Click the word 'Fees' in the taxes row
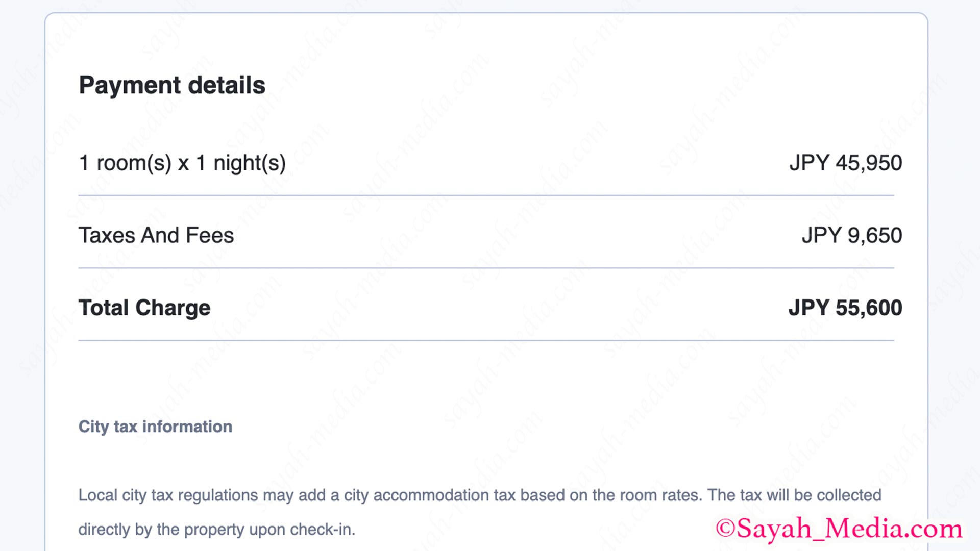The height and width of the screenshot is (551, 980). [x=210, y=235]
